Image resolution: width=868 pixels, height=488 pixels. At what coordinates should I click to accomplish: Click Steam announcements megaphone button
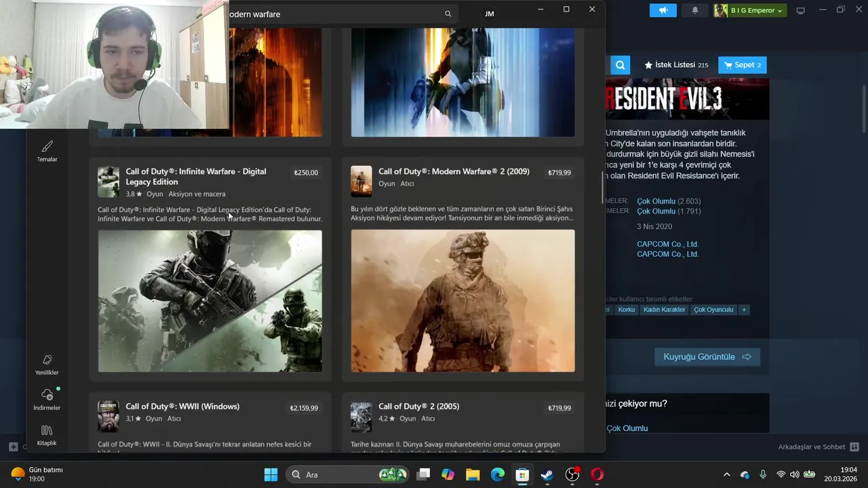663,10
